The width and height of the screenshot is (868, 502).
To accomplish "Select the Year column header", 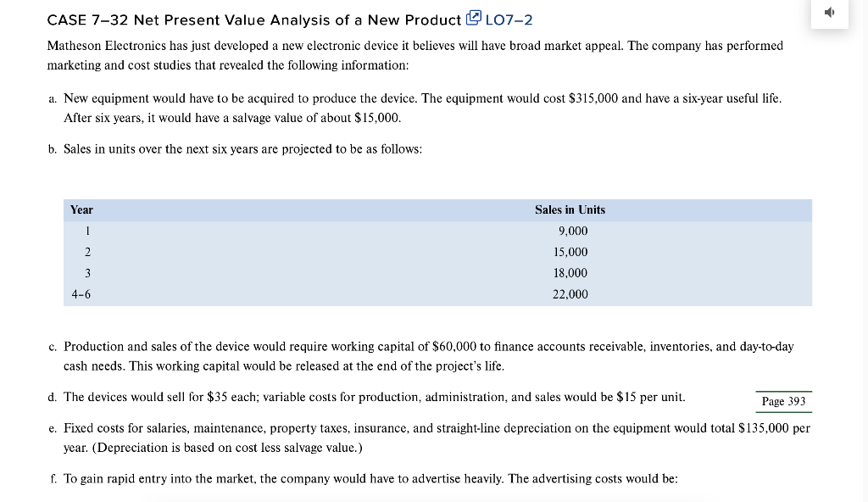I will click(81, 209).
